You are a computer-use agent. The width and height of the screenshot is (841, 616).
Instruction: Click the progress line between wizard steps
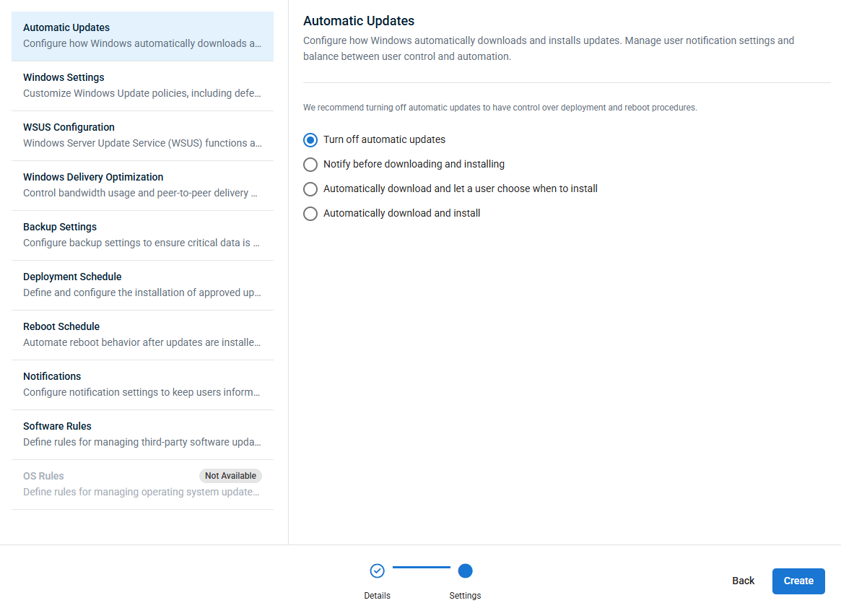(421, 568)
